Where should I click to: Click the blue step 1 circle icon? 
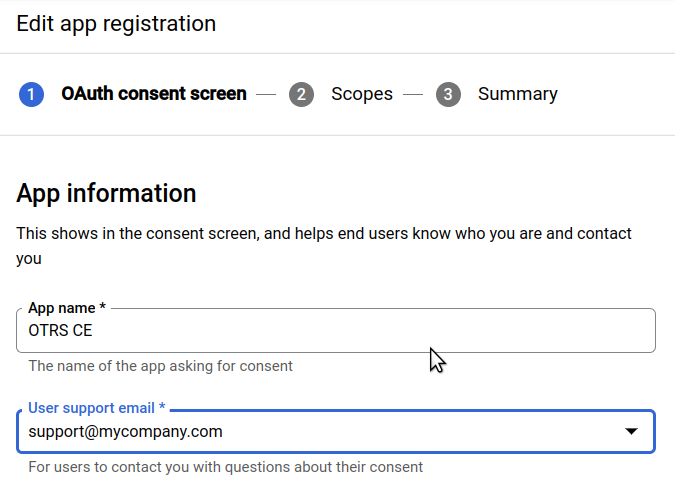point(31,94)
